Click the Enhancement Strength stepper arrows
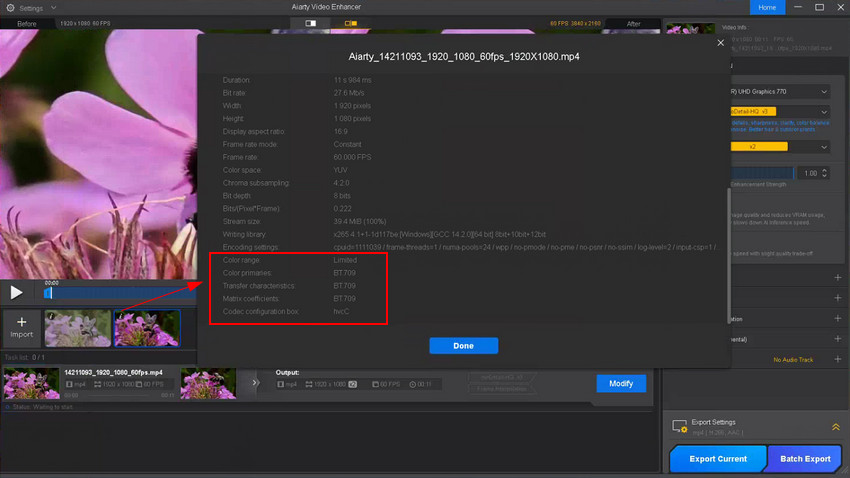850x478 pixels. pos(825,173)
